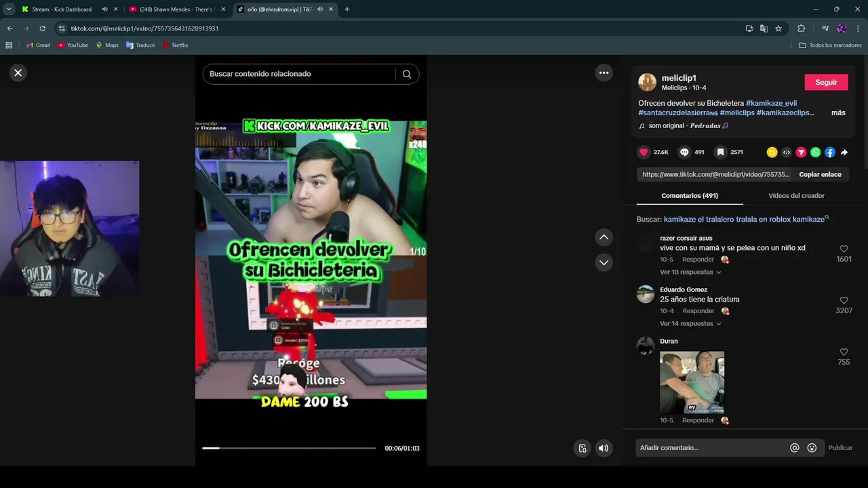Expand video description with 'más'
The image size is (868, 488).
[838, 113]
